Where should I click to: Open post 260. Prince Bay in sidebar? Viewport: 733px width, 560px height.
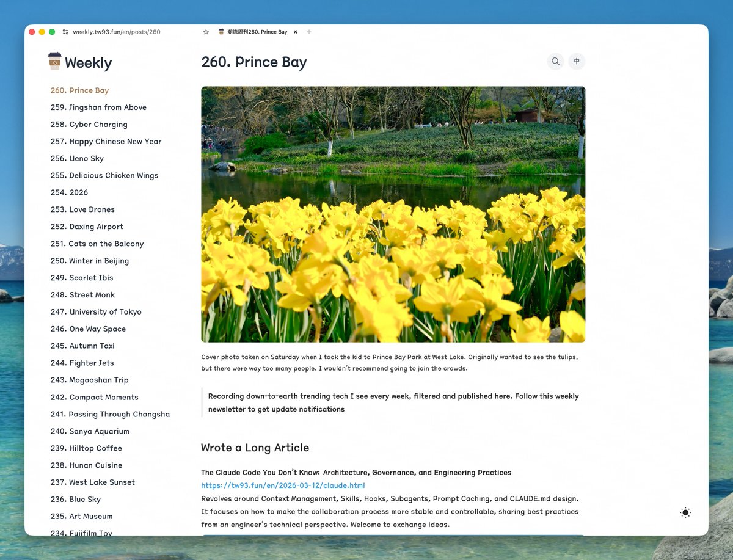tap(79, 90)
